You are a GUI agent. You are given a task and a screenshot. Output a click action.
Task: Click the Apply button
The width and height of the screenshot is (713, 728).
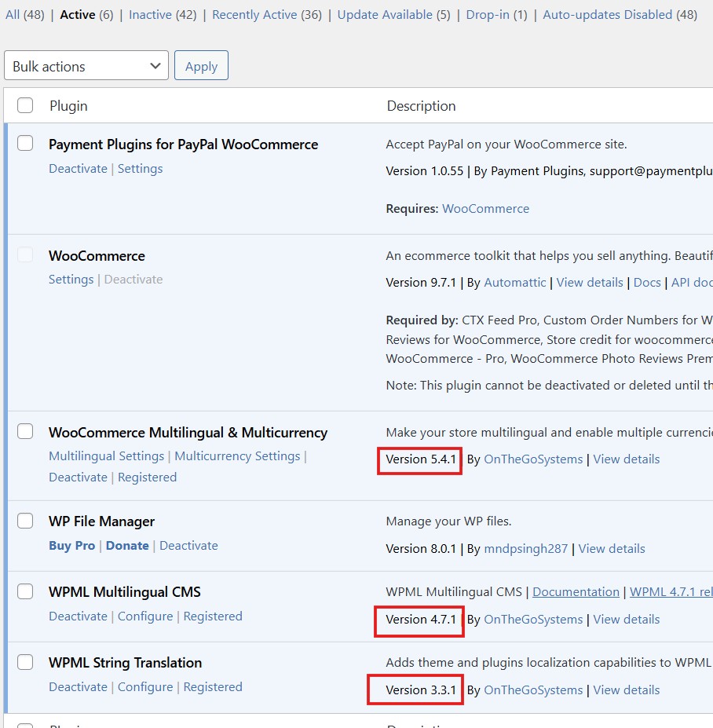(x=201, y=65)
